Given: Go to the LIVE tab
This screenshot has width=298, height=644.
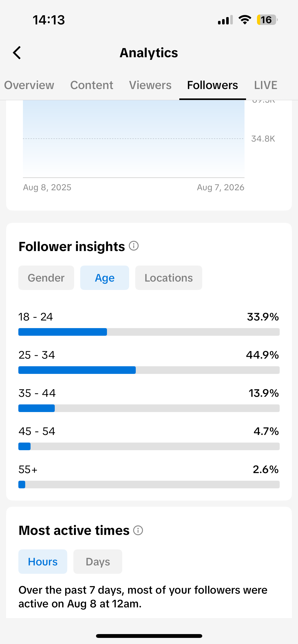Looking at the screenshot, I should pyautogui.click(x=266, y=85).
